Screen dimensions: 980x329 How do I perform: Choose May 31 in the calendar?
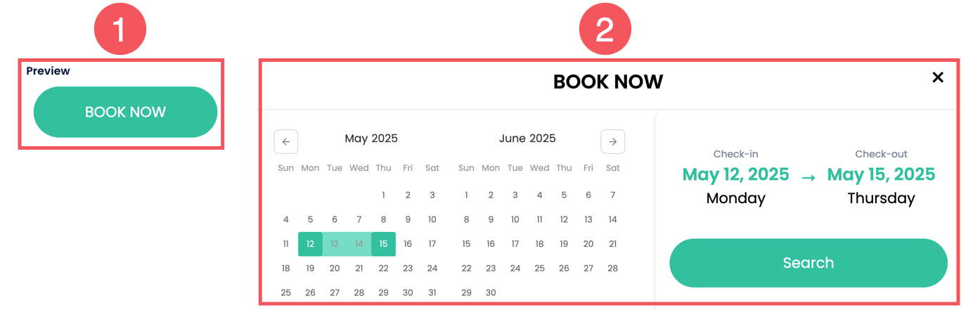(x=432, y=292)
